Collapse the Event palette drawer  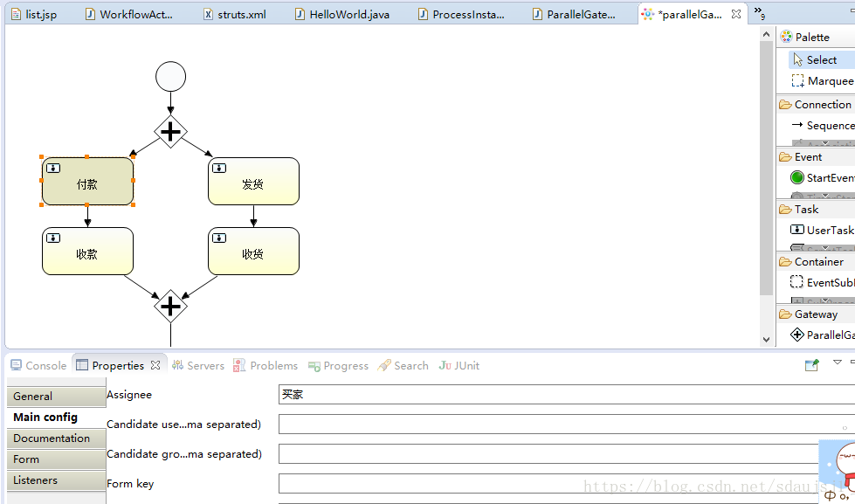tap(816, 156)
